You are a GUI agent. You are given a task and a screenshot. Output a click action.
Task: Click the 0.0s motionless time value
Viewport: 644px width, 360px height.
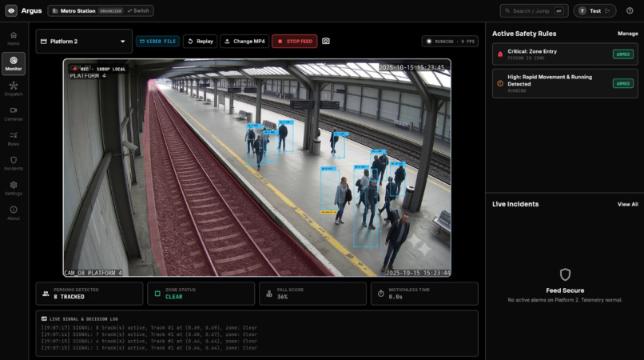pyautogui.click(x=396, y=297)
